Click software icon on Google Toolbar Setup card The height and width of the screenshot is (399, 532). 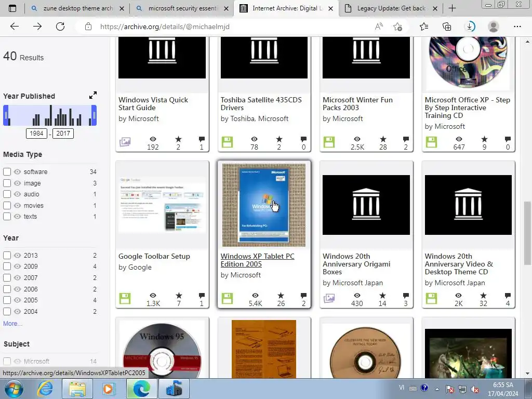point(125,299)
